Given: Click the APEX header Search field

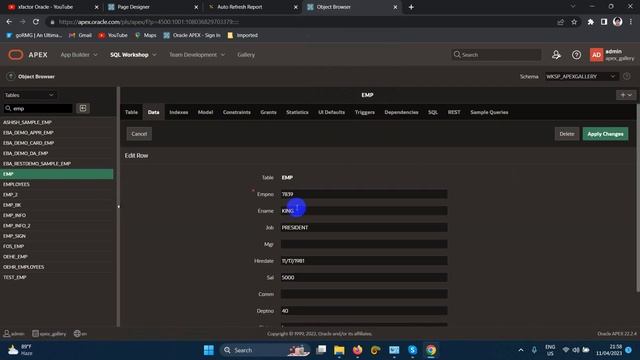Looking at the screenshot, I should [496, 55].
